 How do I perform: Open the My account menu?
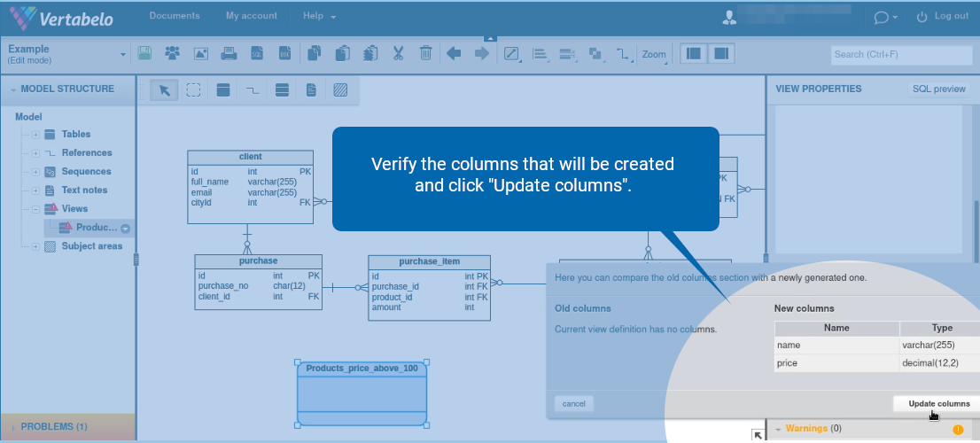click(252, 16)
